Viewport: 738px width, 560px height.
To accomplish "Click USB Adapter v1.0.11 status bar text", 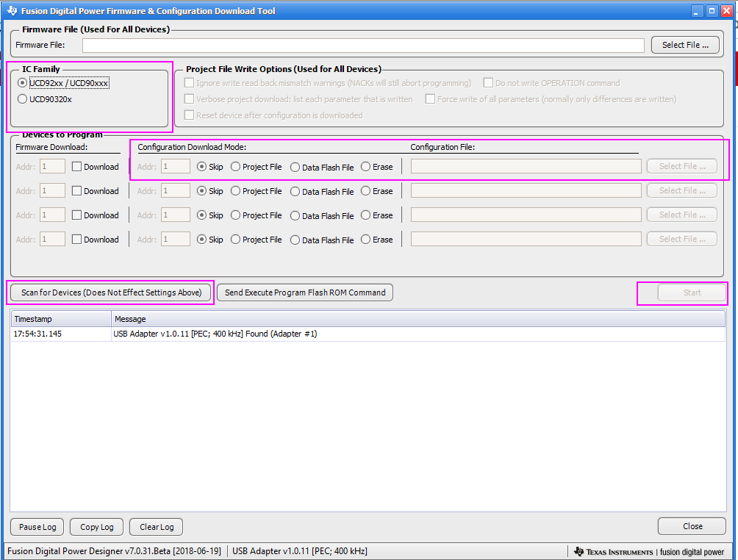I will pos(300,551).
